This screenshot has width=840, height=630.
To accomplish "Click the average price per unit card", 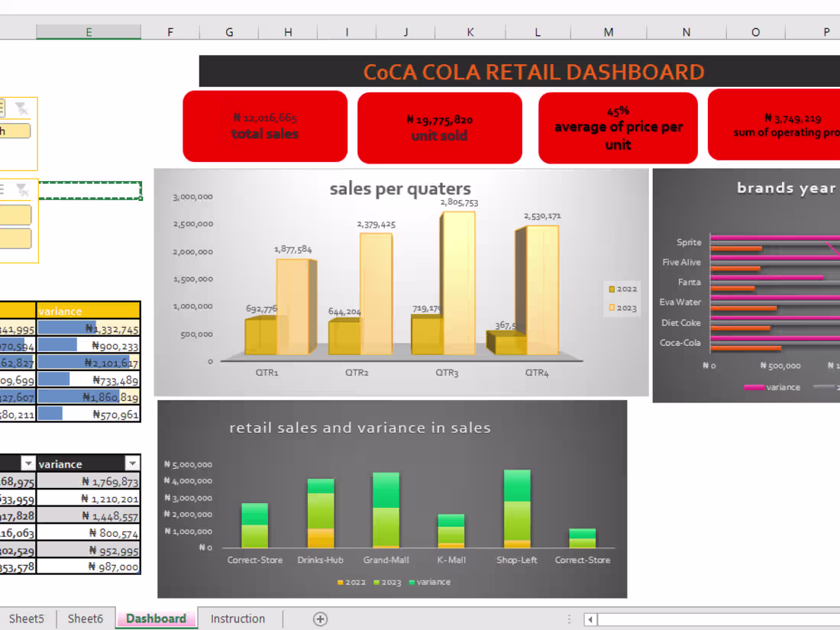I will (618, 127).
